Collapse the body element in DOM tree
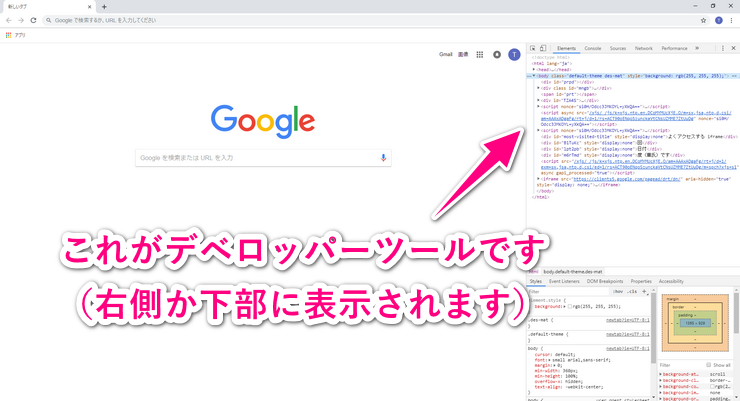The width and height of the screenshot is (740, 401). 534,75
